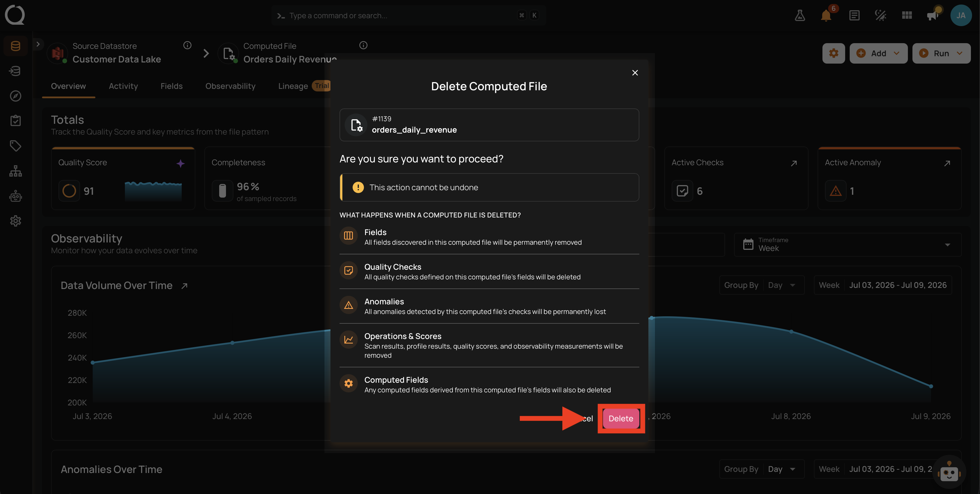This screenshot has height=494, width=980.
Task: Switch to the Overview tab
Action: [x=68, y=86]
